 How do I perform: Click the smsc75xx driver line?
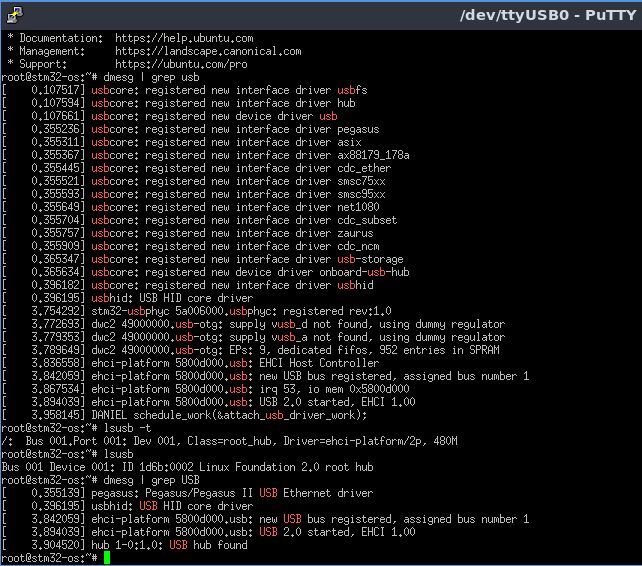pos(194,181)
